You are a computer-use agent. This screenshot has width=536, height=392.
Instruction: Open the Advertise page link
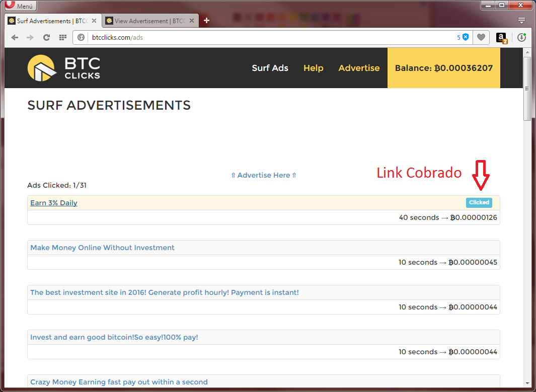coord(359,68)
